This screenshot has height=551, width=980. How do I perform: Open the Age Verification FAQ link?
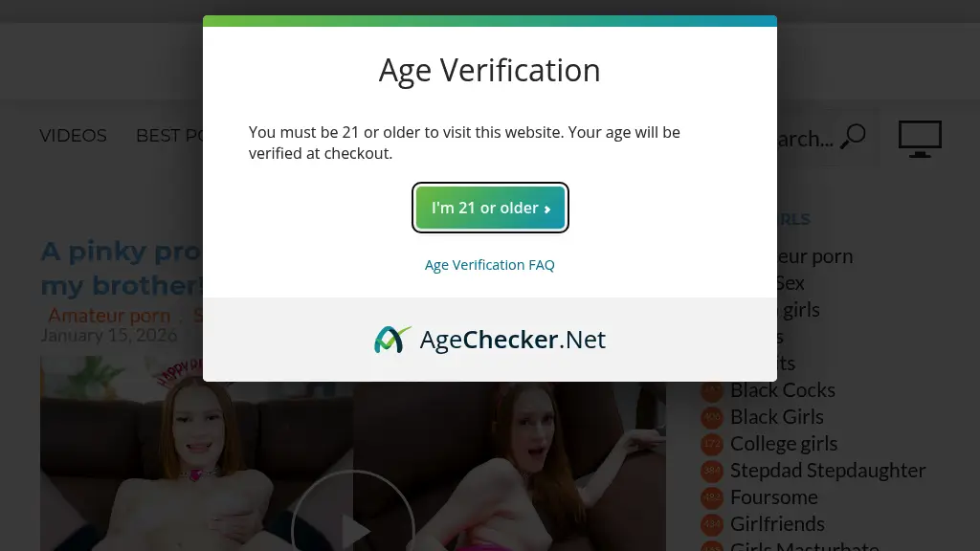(489, 265)
